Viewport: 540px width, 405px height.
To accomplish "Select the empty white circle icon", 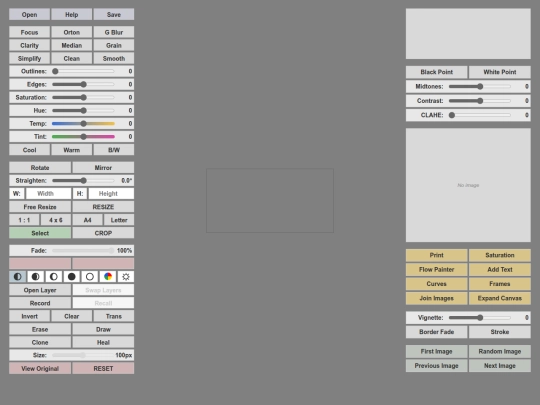I will tap(90, 277).
